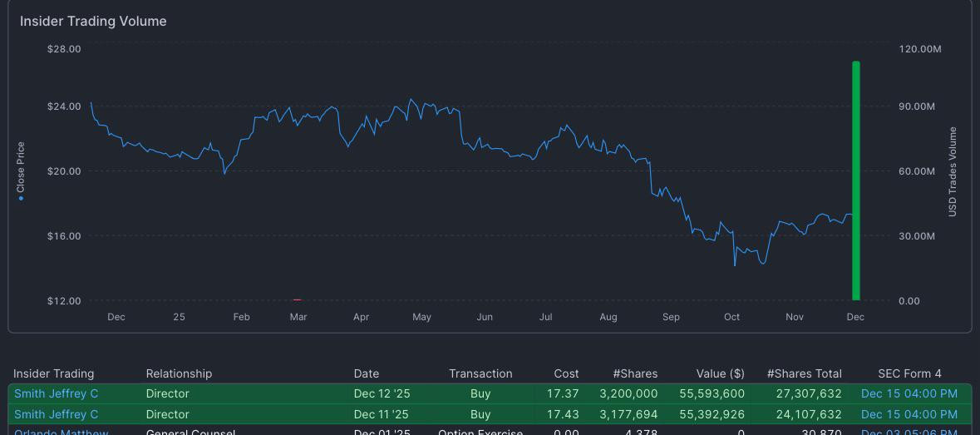
Task: Select the Oct label on the chart axis
Action: (731, 317)
